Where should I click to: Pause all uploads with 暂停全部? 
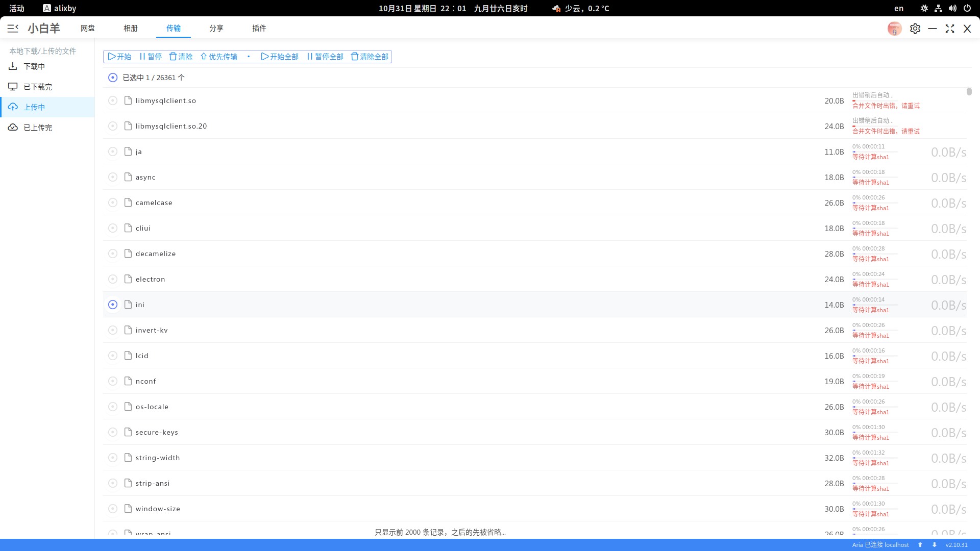325,57
